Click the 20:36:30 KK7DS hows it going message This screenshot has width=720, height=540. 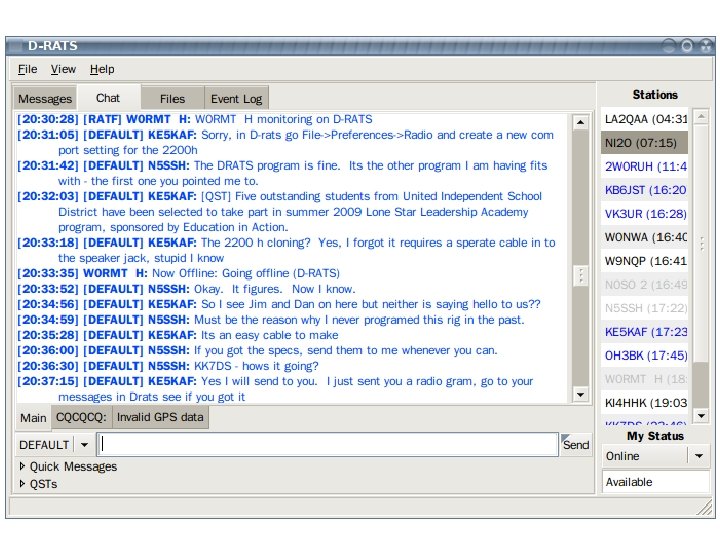pyautogui.click(x=168, y=366)
